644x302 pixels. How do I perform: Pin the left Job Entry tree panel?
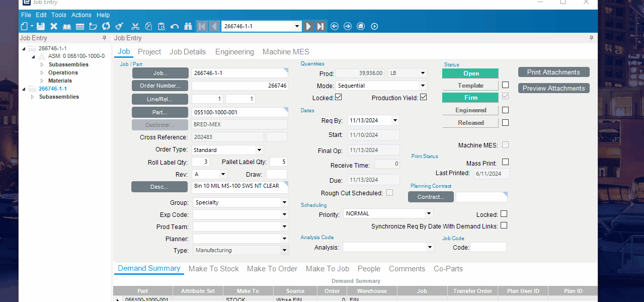click(x=105, y=38)
